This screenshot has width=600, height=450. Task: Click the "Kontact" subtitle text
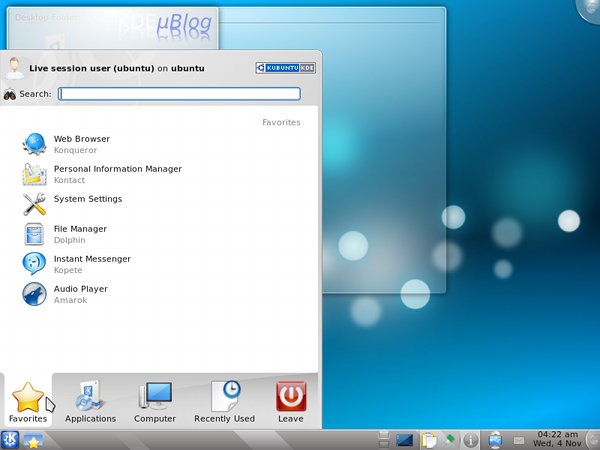(69, 180)
